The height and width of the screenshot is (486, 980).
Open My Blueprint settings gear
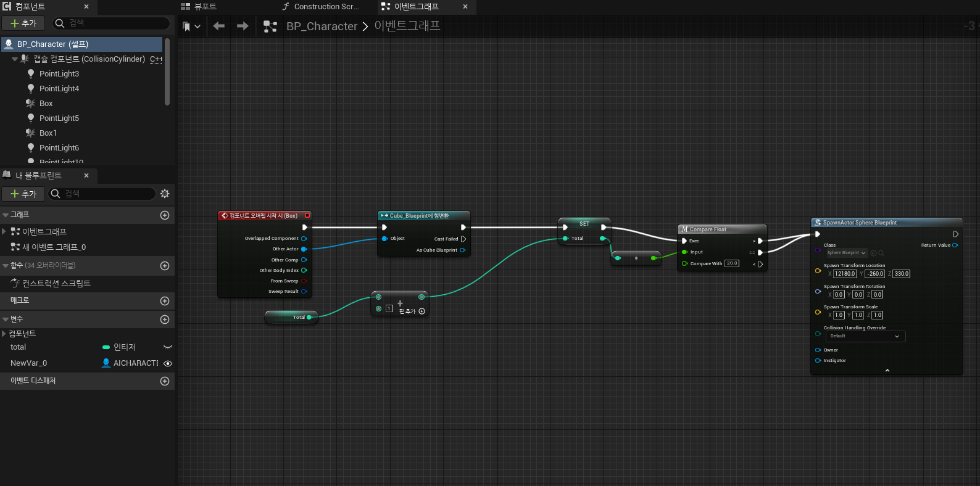(x=165, y=194)
